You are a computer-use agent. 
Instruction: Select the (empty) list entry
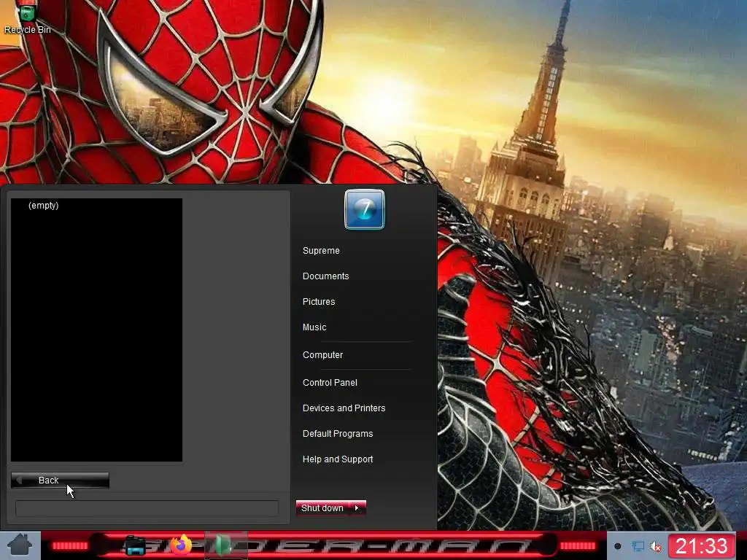[43, 206]
